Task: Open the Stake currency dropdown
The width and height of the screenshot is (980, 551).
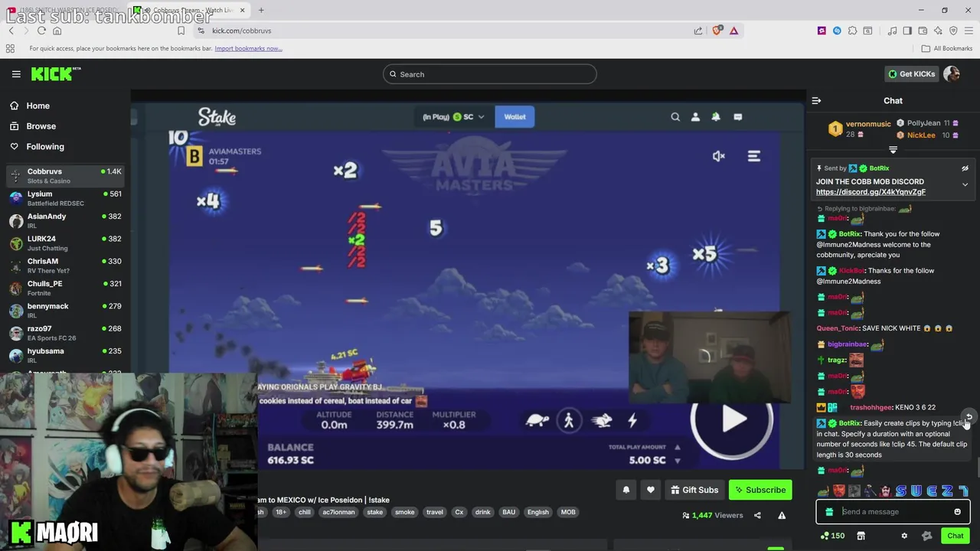Action: (x=453, y=117)
